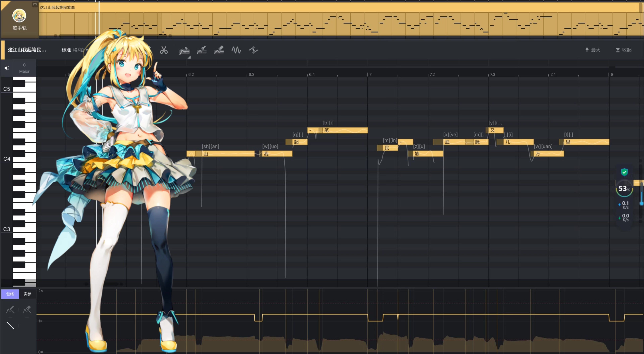Click ruler marker 7.3 in timeline
Image resolution: width=644 pixels, height=354 pixels.
(x=492, y=74)
